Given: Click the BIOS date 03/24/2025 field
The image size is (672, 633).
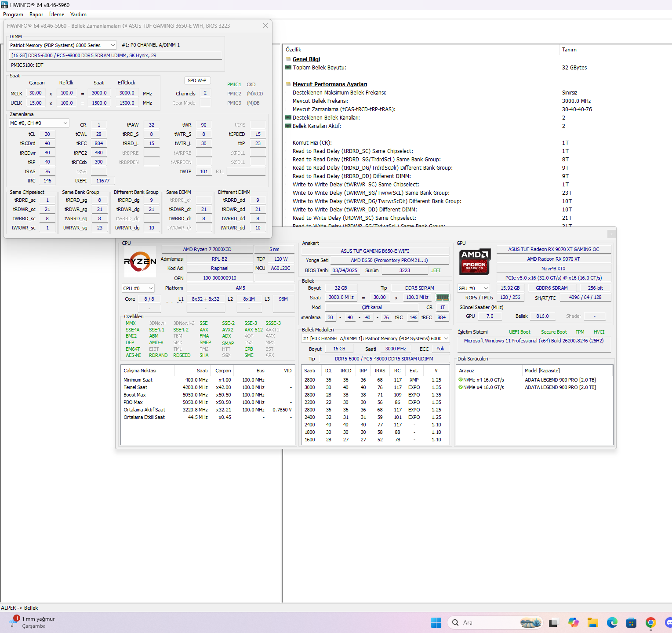Looking at the screenshot, I should click(345, 270).
